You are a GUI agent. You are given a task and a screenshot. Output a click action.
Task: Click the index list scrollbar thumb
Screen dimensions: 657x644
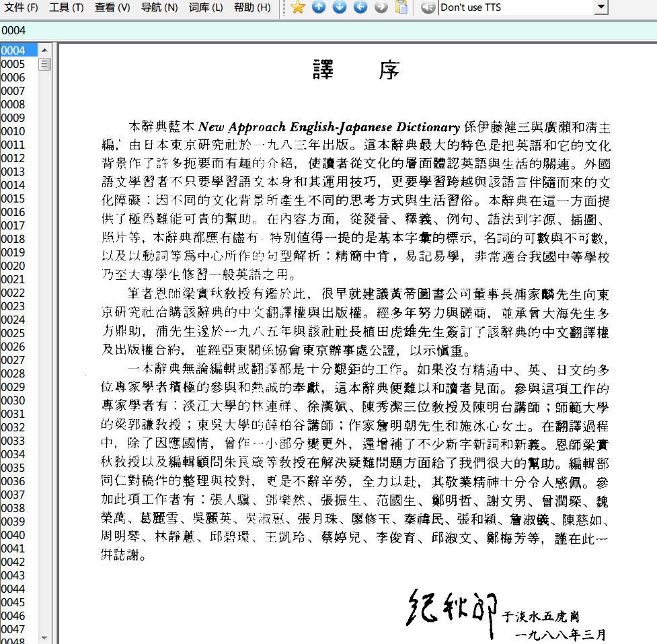point(45,64)
